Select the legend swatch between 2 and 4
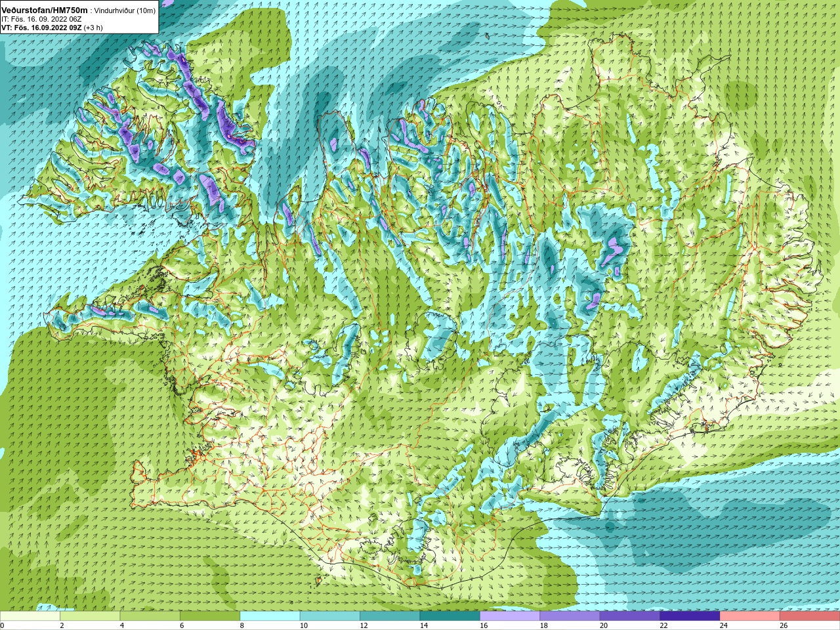 coord(90,616)
